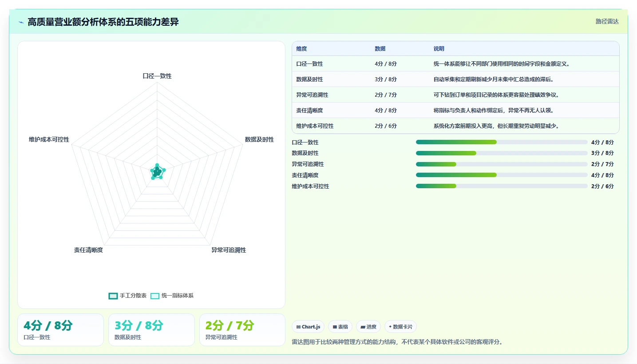Click the lightning icon beside the page title

pos(21,22)
